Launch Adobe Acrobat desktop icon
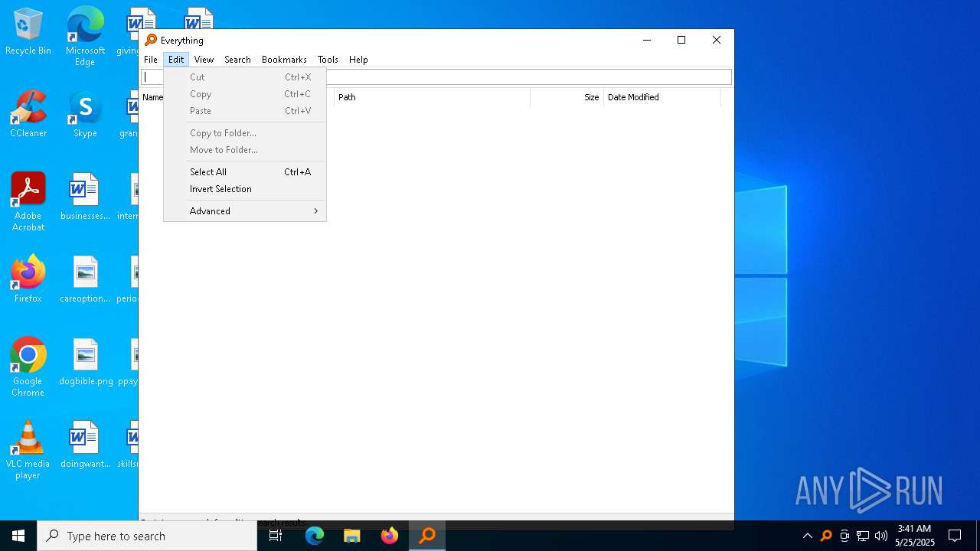The image size is (980, 551). pyautogui.click(x=28, y=202)
